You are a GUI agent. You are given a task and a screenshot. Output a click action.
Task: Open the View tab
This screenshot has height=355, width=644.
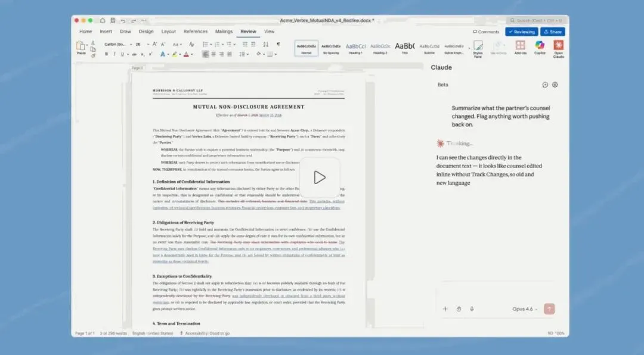click(269, 32)
